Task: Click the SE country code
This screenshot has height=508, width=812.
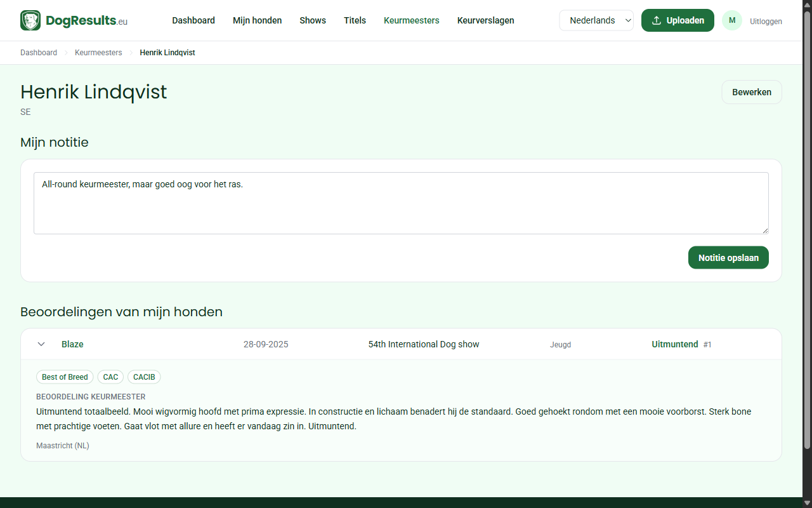Action: click(x=25, y=112)
